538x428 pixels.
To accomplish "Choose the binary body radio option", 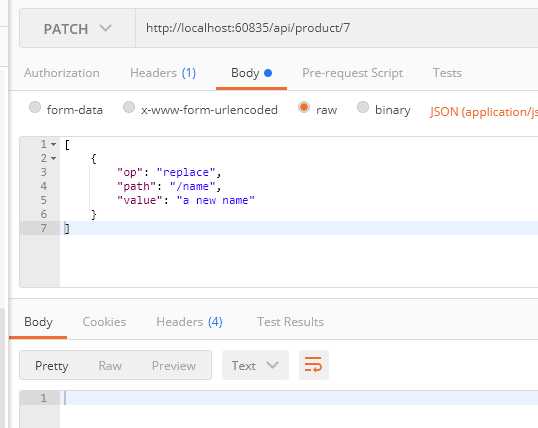I will click(363, 107).
